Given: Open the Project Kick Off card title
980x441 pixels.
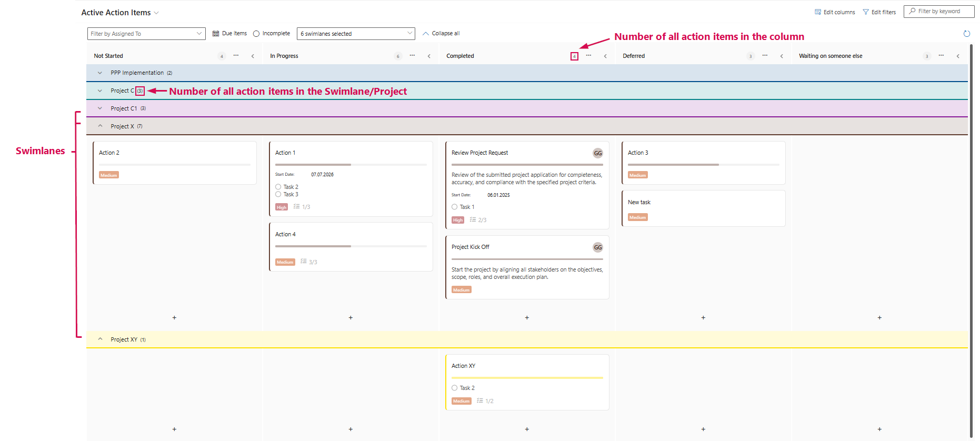Looking at the screenshot, I should pos(470,247).
